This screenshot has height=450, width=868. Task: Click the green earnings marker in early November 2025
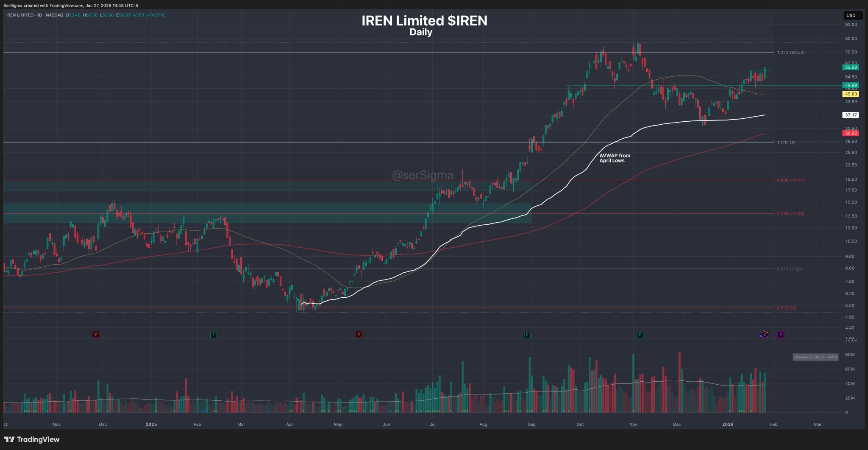coord(640,335)
